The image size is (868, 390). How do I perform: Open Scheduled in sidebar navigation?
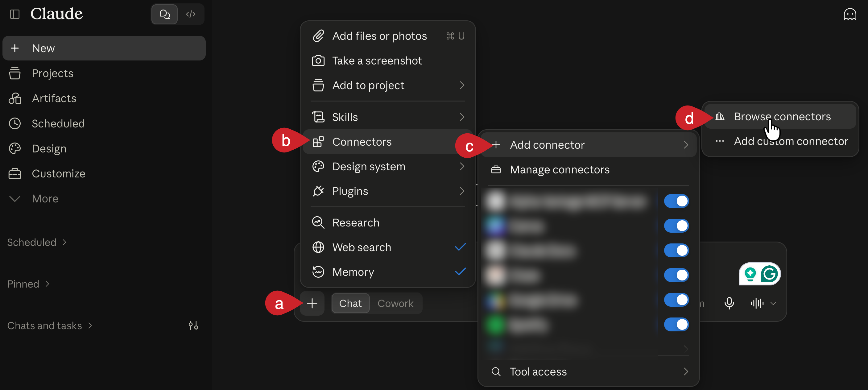tap(104, 124)
